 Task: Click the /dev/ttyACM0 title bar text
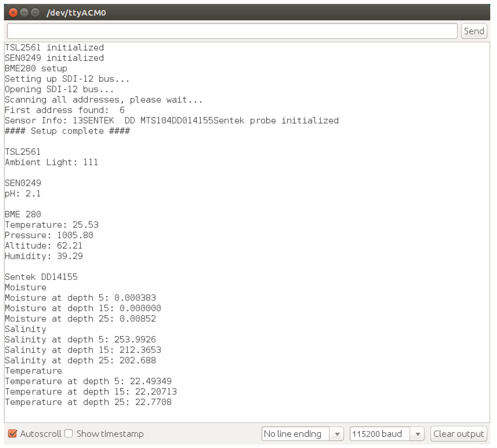tap(76, 13)
